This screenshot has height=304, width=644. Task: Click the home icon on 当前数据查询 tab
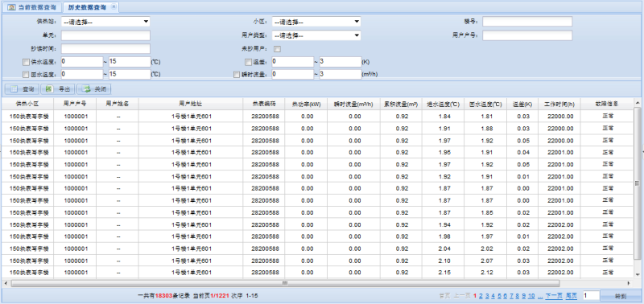pyautogui.click(x=12, y=7)
